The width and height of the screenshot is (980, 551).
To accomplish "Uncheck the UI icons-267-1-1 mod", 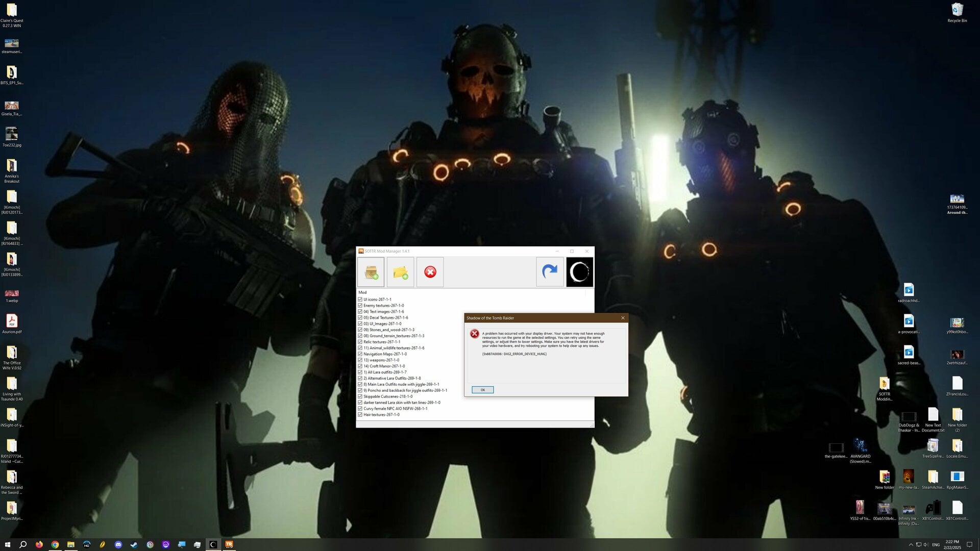I will tap(360, 299).
